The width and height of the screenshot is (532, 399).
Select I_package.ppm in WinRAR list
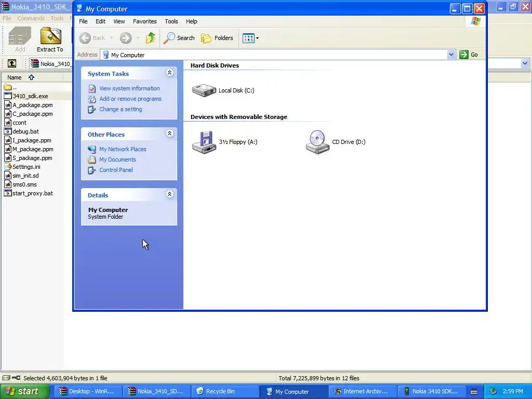(x=28, y=140)
